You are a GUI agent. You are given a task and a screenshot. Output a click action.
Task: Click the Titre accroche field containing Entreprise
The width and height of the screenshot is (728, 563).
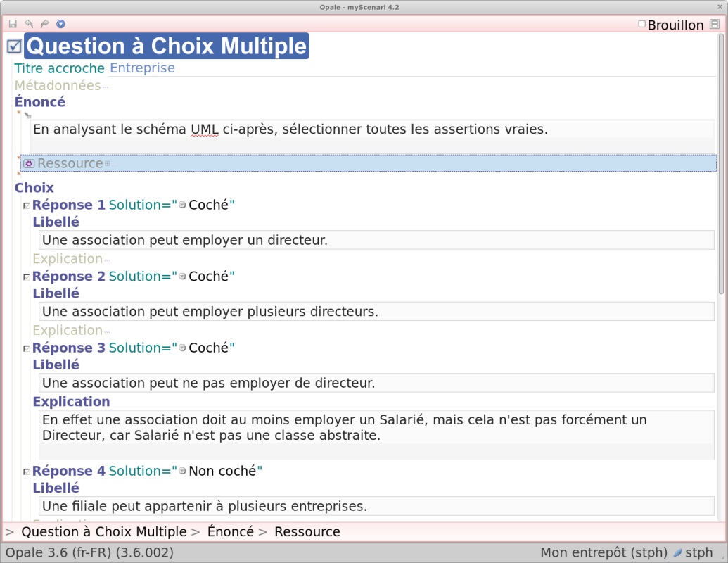142,68
